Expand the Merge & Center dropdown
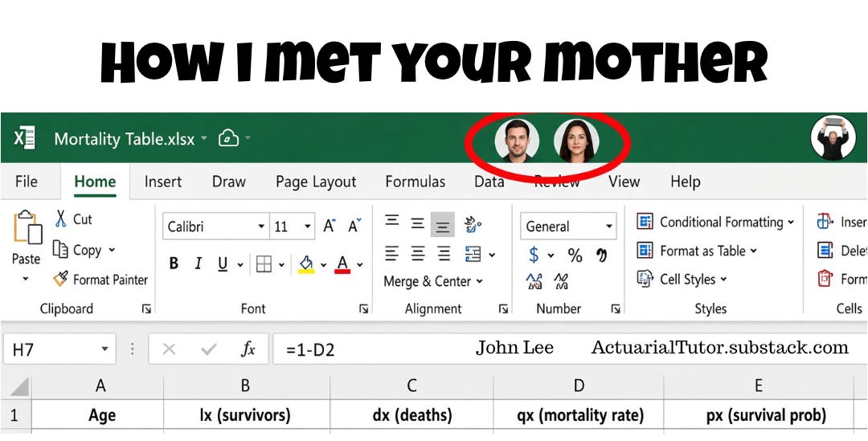The width and height of the screenshot is (868, 441). pos(479,281)
